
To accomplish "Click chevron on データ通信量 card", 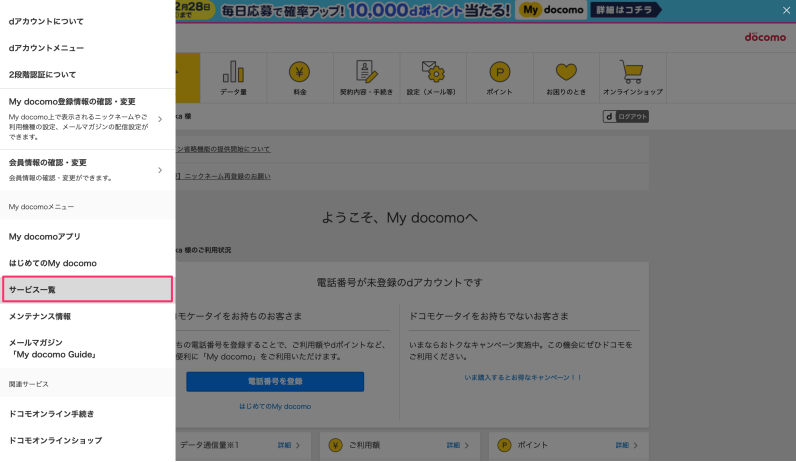I will (298, 445).
